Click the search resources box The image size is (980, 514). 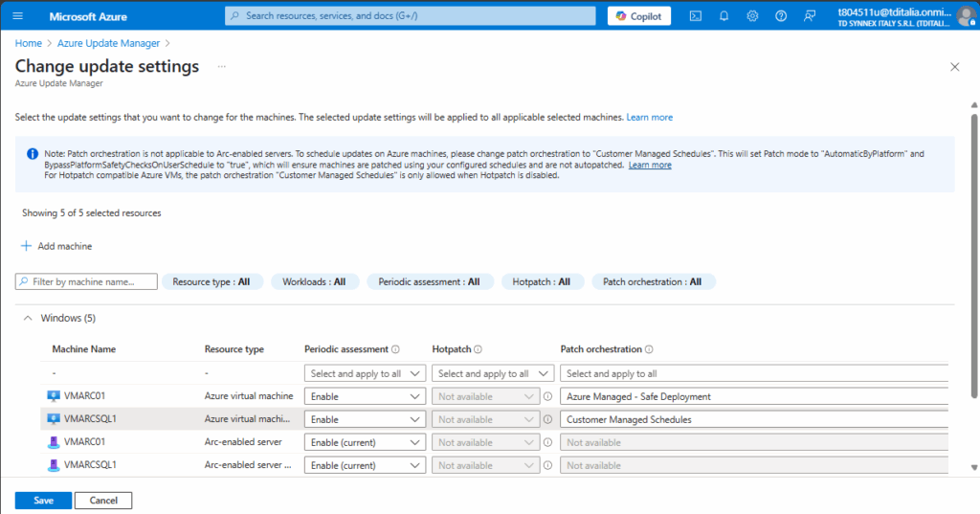click(410, 15)
